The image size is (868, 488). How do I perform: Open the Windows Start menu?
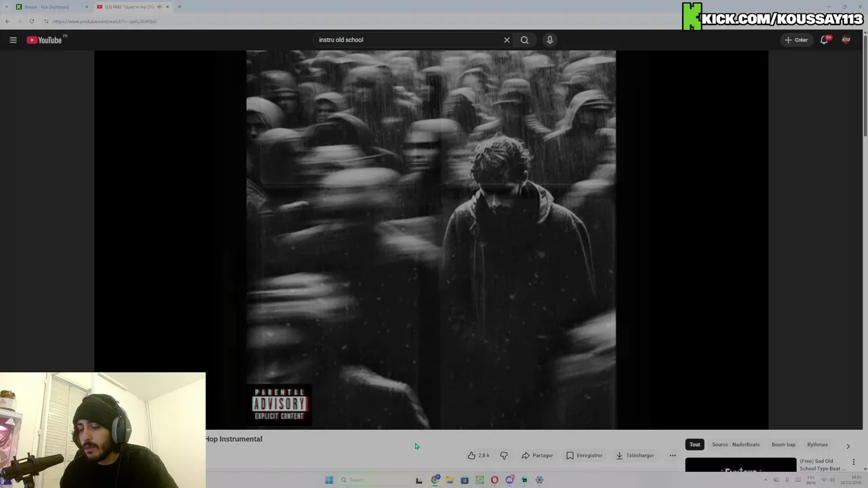pos(329,480)
